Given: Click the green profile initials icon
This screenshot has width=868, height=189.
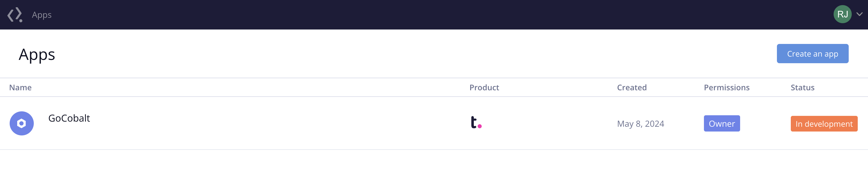Looking at the screenshot, I should tap(842, 14).
